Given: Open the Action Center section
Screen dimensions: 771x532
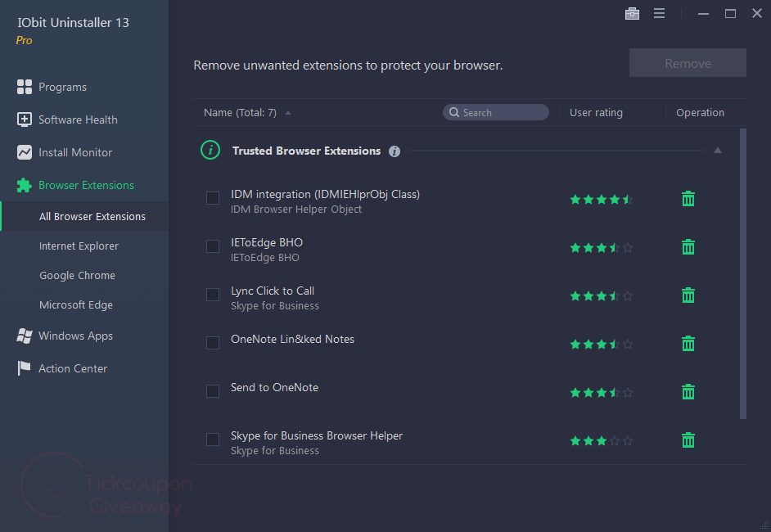Looking at the screenshot, I should 73,368.
